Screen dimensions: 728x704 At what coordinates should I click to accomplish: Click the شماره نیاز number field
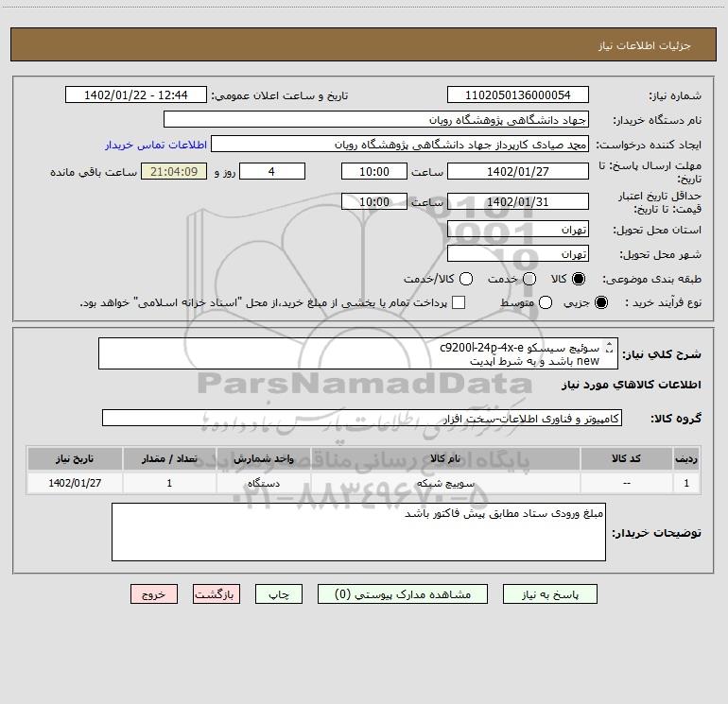[x=518, y=94]
